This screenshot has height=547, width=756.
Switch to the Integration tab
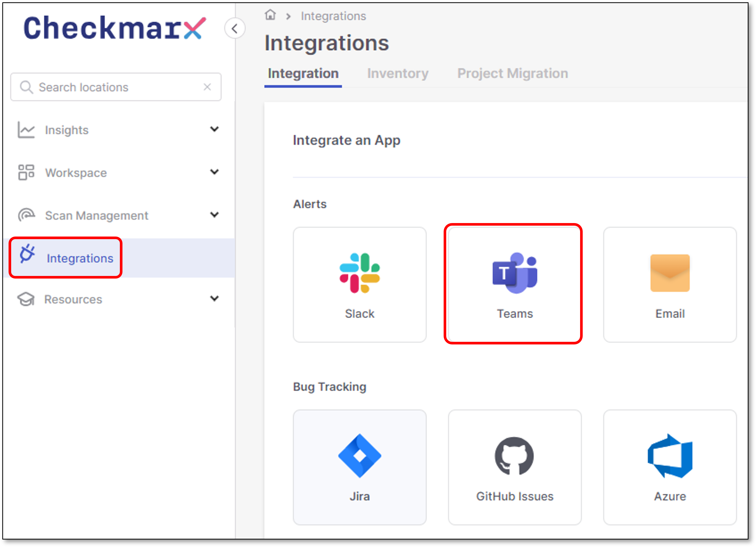coord(303,73)
